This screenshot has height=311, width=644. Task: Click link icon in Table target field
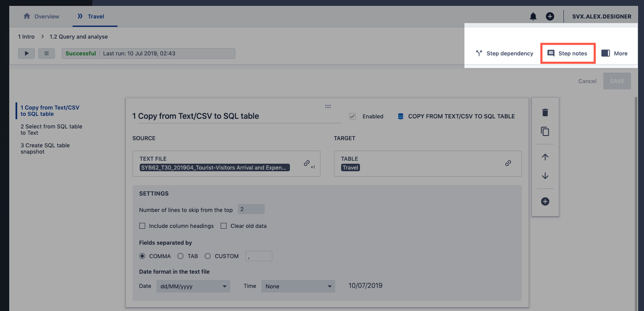pos(508,163)
